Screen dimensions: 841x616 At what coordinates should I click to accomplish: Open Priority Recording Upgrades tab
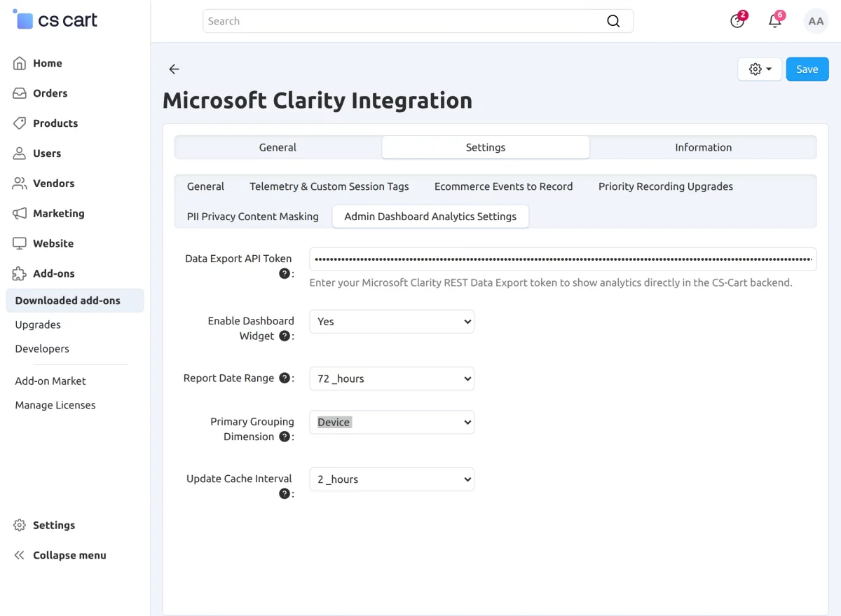[666, 186]
